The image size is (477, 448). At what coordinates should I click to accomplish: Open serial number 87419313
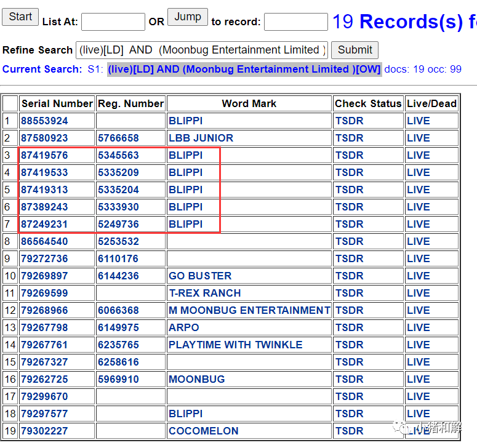(x=44, y=190)
